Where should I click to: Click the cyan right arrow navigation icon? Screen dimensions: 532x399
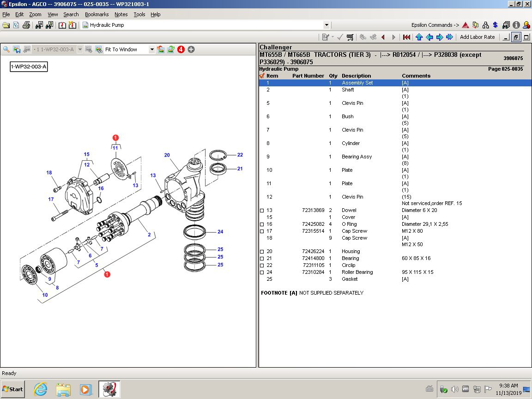coord(439,37)
